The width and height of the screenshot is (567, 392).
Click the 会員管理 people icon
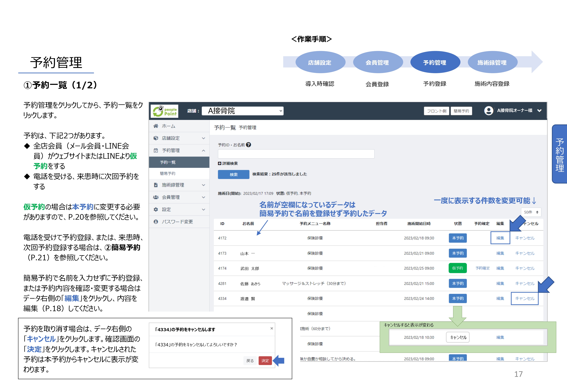[x=156, y=197]
